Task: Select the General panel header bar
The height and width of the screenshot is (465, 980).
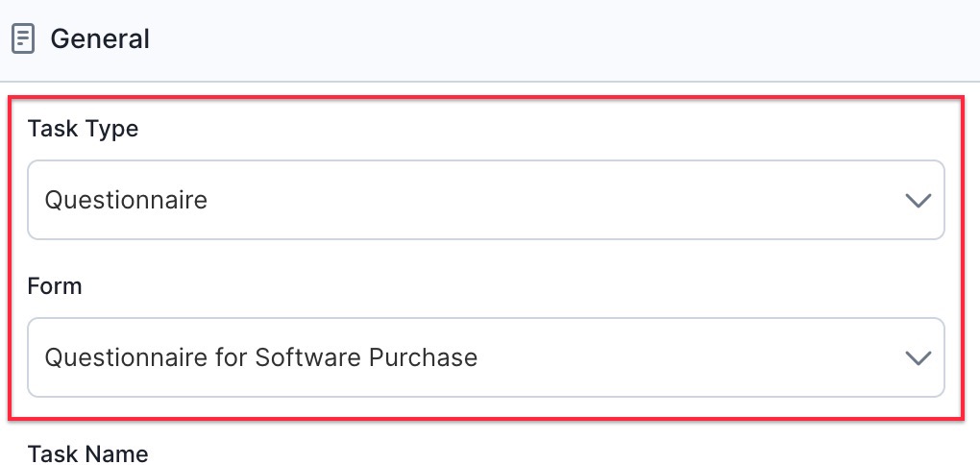Action: tap(490, 40)
